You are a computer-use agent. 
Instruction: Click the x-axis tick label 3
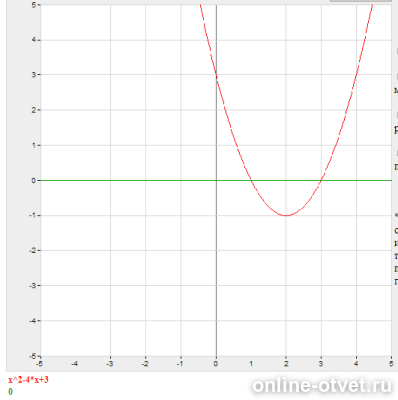pos(321,363)
